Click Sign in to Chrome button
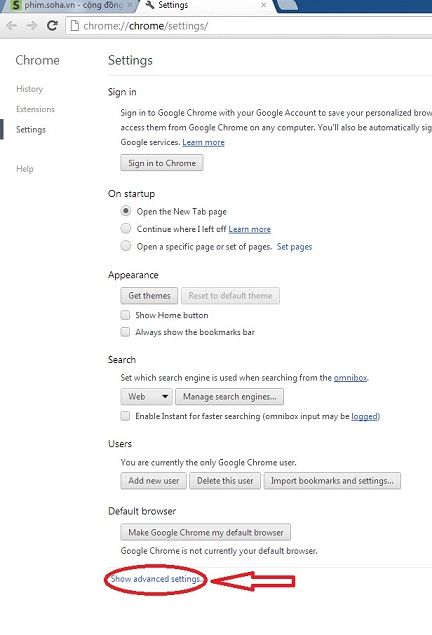 pos(162,163)
